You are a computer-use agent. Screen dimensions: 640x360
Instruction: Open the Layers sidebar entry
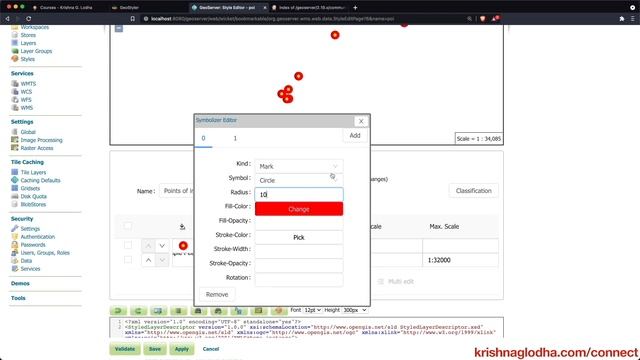[28, 43]
